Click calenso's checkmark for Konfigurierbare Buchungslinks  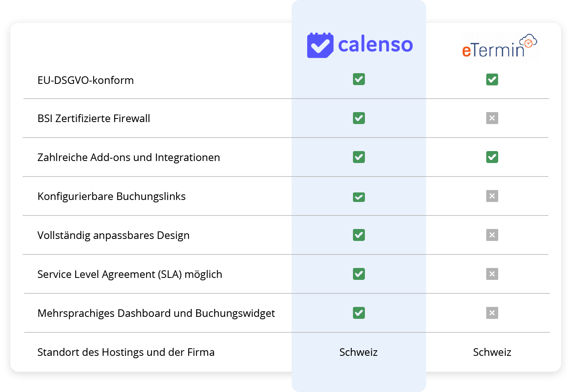click(359, 197)
